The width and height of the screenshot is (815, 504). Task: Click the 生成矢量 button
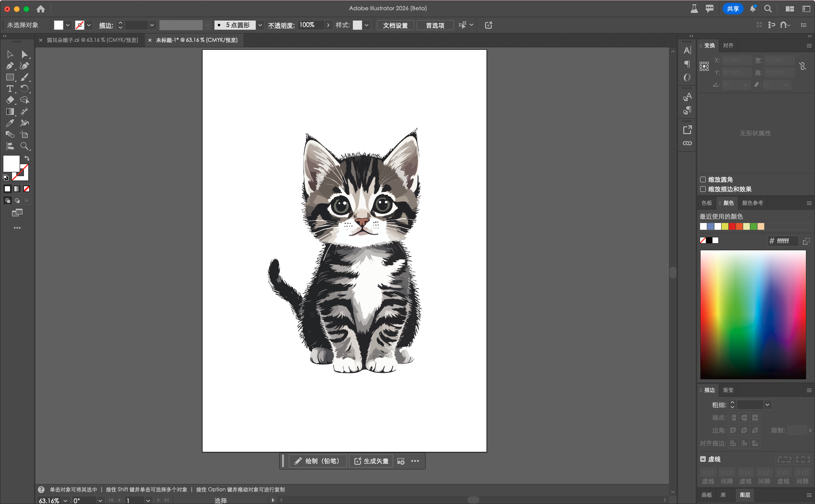tap(371, 461)
